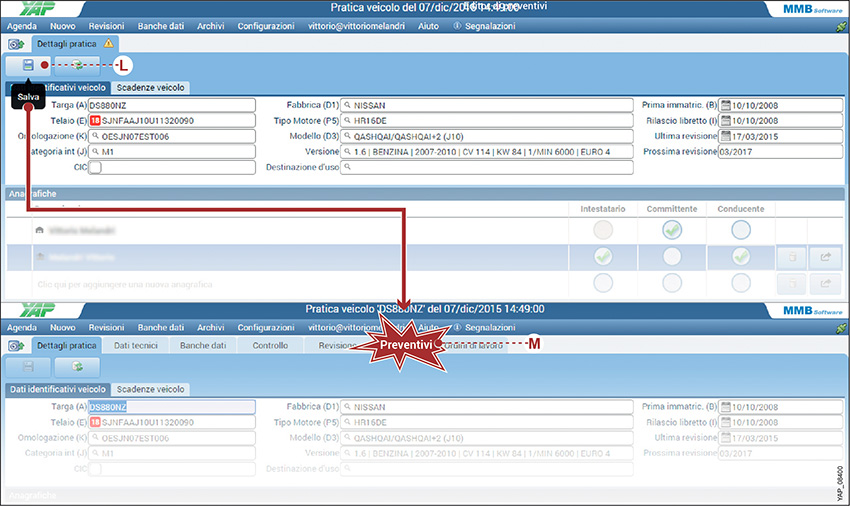This screenshot has width=850, height=506.
Task: Click the MMB Software logo in the top window
Action: pyautogui.click(x=812, y=9)
